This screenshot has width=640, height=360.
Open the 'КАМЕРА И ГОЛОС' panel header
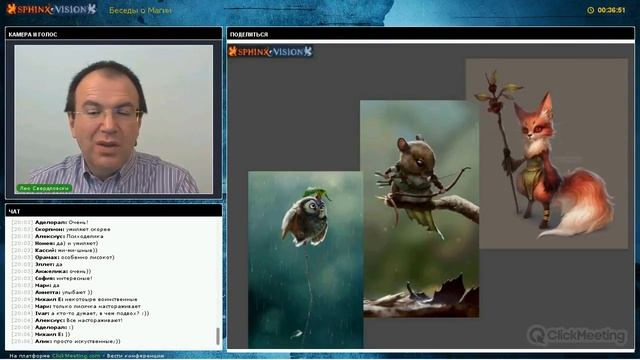coord(113,34)
